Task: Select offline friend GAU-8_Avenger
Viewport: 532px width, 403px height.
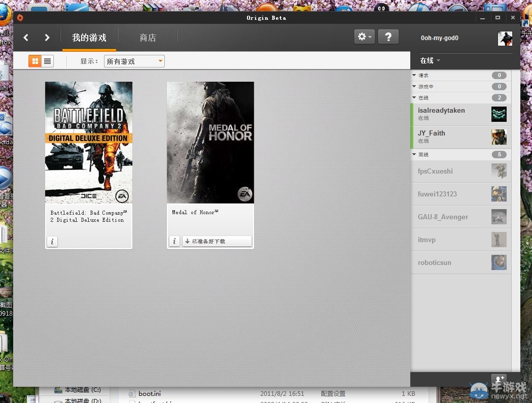Action: 461,217
